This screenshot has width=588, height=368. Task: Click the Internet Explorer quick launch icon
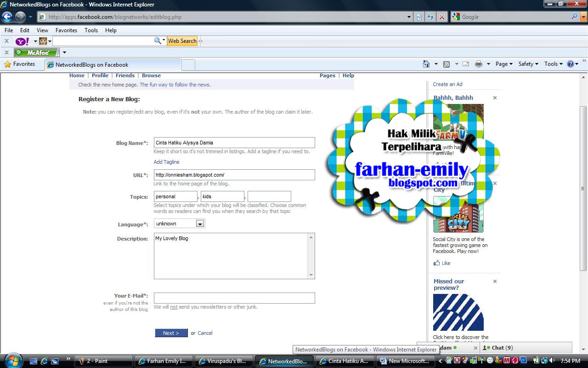pos(44,361)
